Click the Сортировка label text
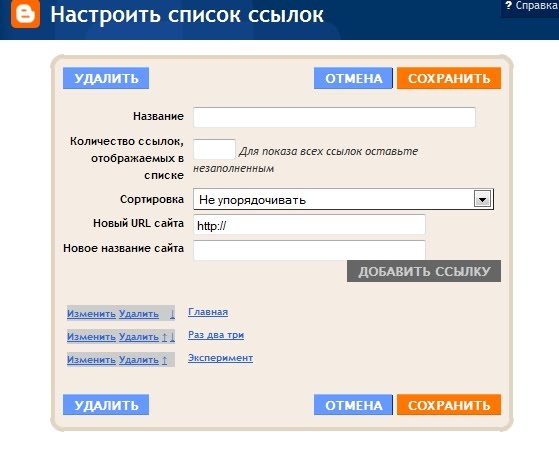559x451 pixels. 152,199
